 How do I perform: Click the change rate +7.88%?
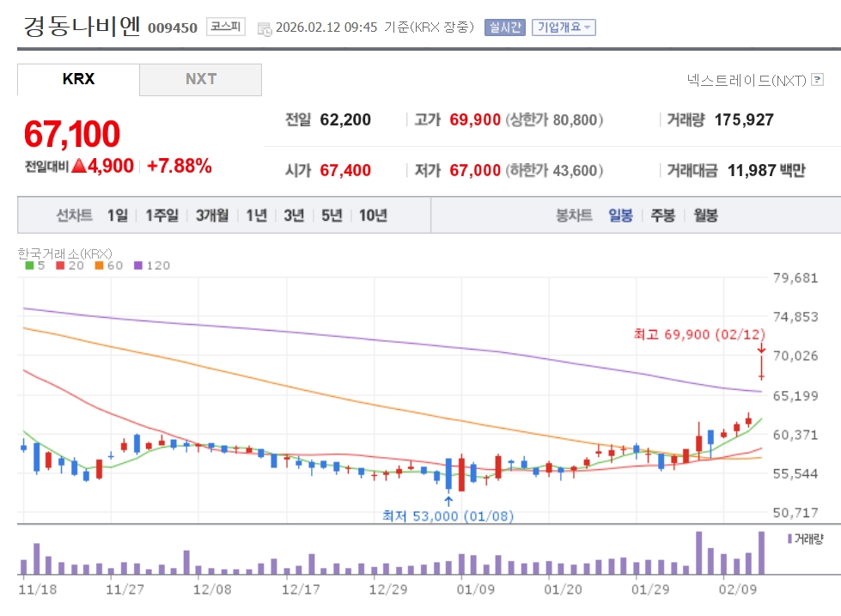click(x=180, y=166)
